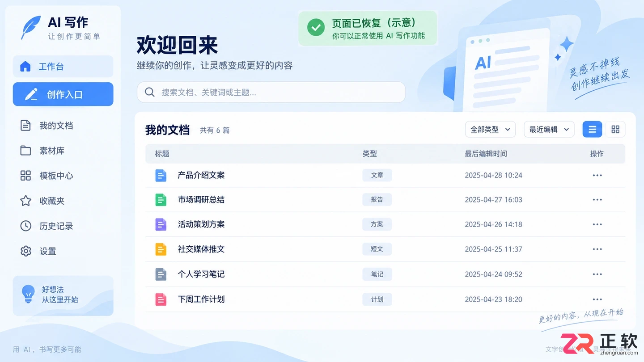Open the document 个人学习笔记
Image resolution: width=644 pixels, height=362 pixels.
click(201, 274)
